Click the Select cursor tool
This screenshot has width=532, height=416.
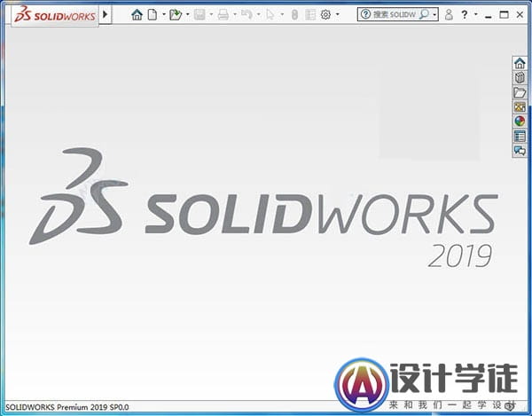[x=270, y=14]
